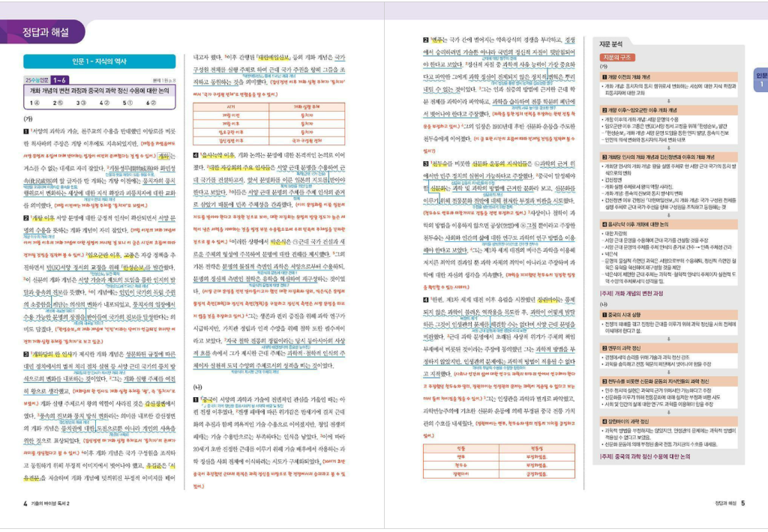Image resolution: width=768 pixels, height=532 pixels.
Task: Click the highlighted word '갑신정변' in paragraph 3
Action: pos(154,403)
